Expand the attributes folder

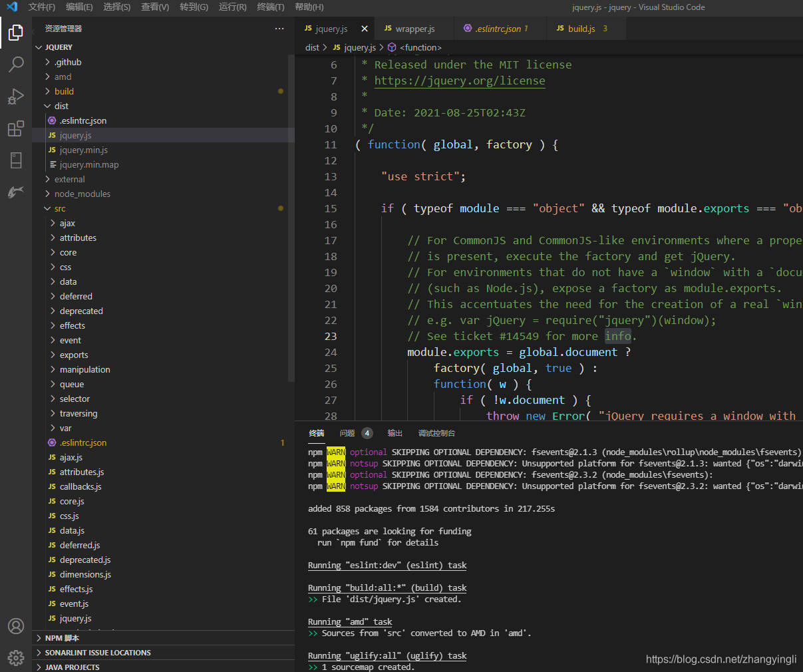(x=160, y=238)
